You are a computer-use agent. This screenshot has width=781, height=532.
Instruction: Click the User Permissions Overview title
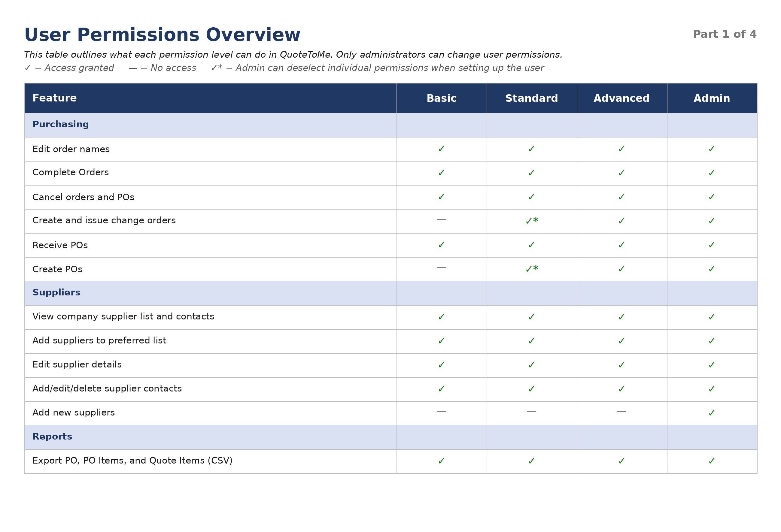click(x=162, y=35)
